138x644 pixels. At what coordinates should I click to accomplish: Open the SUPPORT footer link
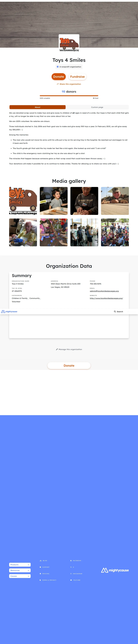click(x=46, y=567)
